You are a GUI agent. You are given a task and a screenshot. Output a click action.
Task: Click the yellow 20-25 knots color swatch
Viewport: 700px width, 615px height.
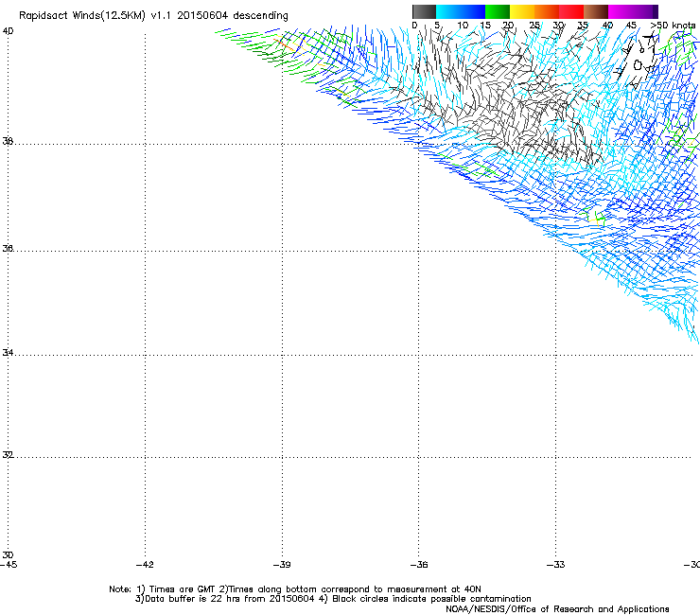pyautogui.click(x=522, y=11)
